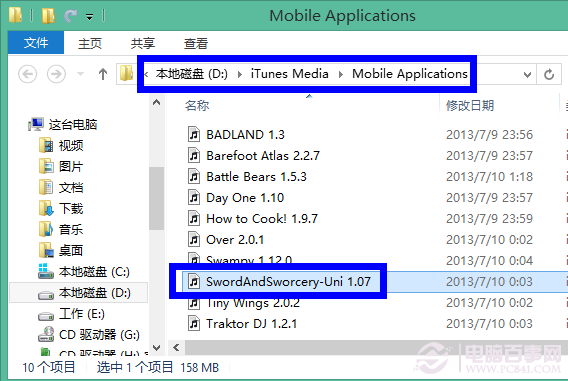Open the recent locations dropdown arrow
The height and width of the screenshot is (381, 568).
pos(80,74)
